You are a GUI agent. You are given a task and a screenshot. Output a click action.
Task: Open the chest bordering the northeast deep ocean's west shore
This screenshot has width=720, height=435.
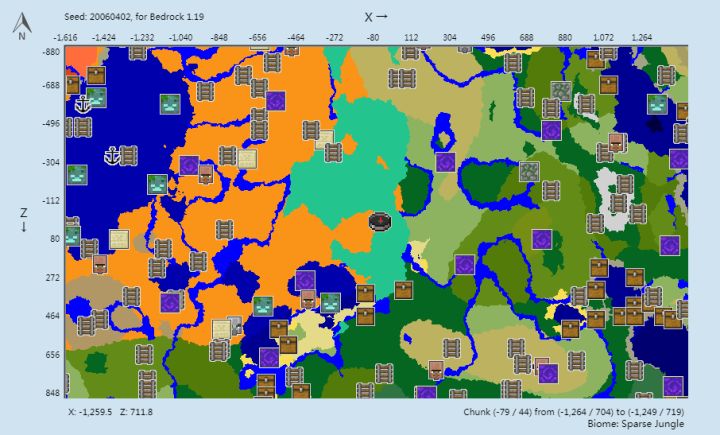pos(608,85)
